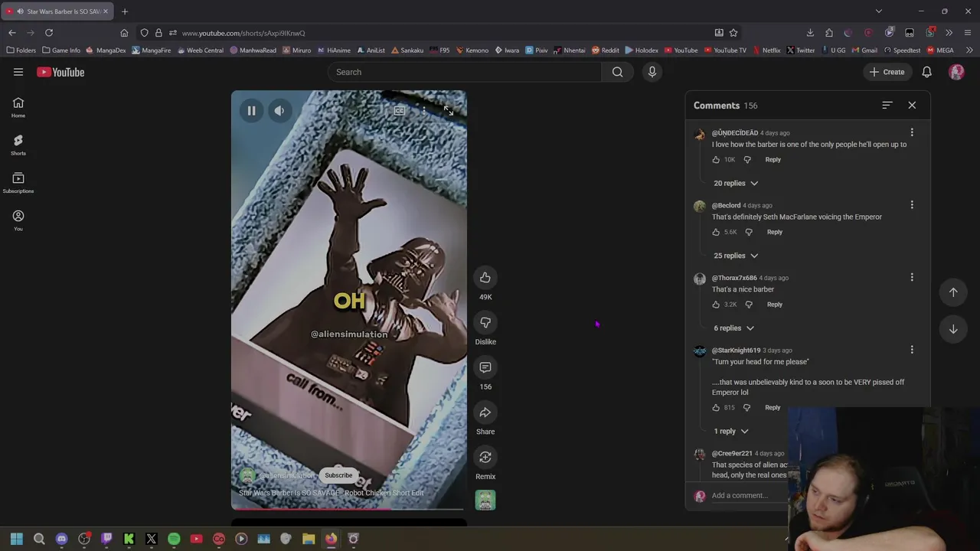This screenshot has width=980, height=551.
Task: Open the account avatar menu
Action: (x=956, y=72)
